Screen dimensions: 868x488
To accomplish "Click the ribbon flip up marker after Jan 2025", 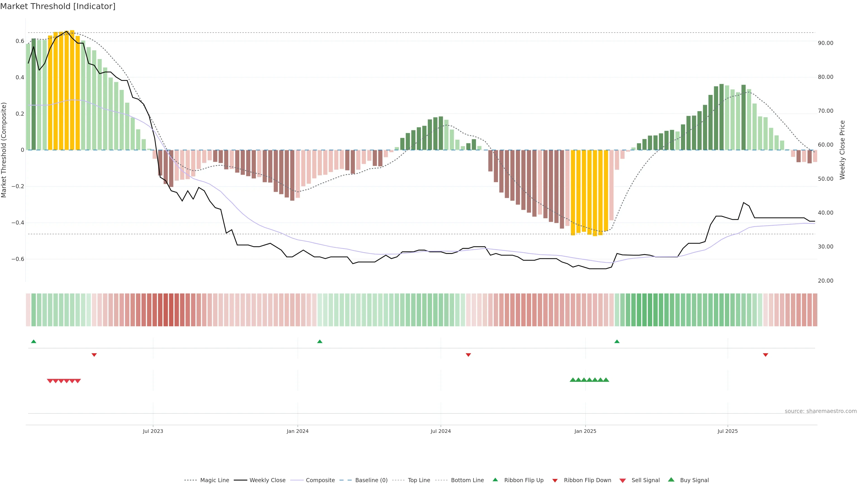I will [617, 342].
